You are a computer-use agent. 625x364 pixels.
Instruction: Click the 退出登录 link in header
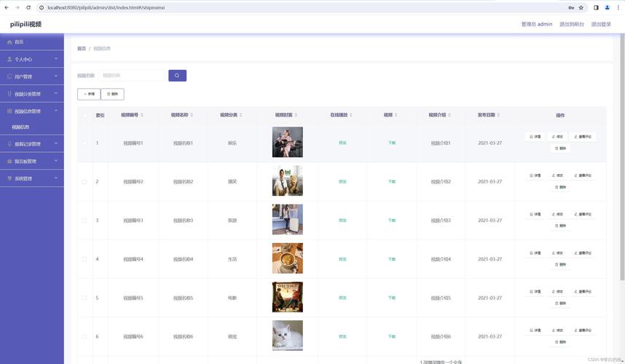pos(601,24)
